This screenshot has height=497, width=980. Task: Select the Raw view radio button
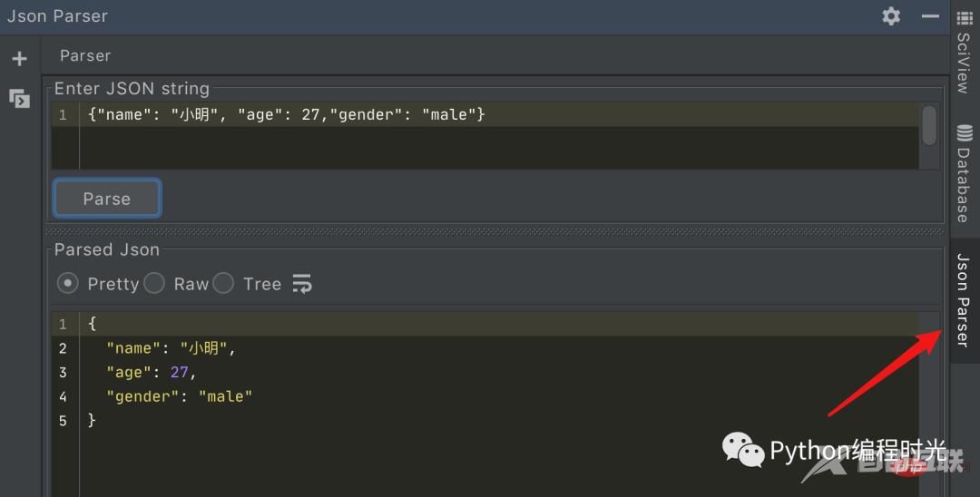click(x=153, y=284)
